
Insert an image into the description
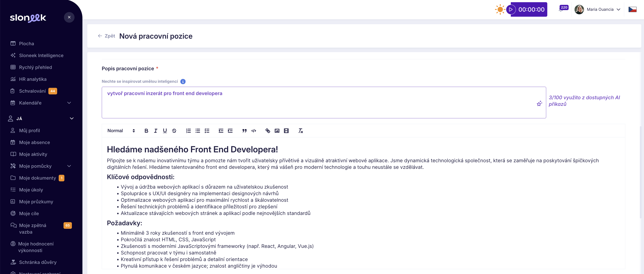click(x=277, y=131)
